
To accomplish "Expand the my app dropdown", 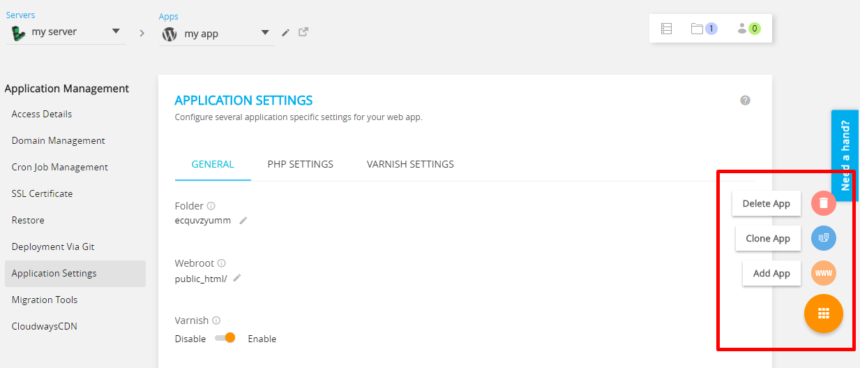I will coord(265,33).
